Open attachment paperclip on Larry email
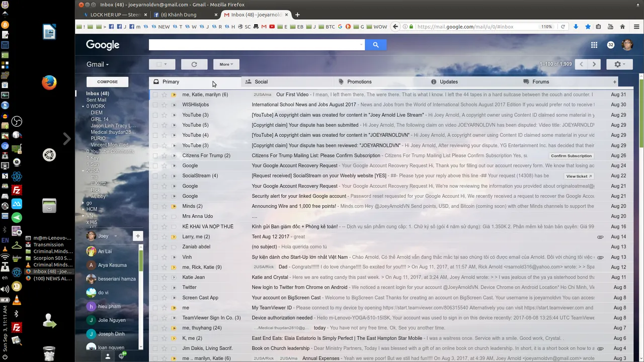The image size is (644, 362). (x=600, y=237)
